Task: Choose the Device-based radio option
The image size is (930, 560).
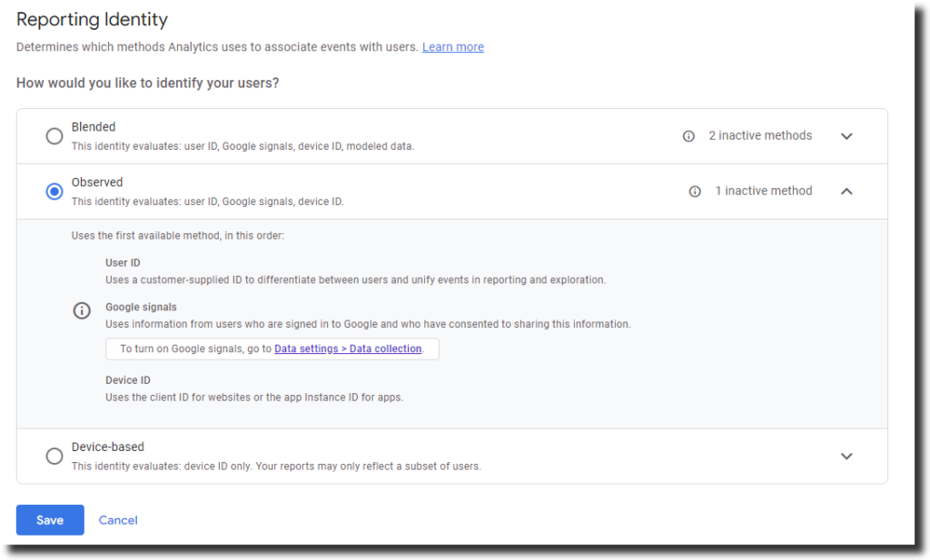Action: tap(54, 457)
